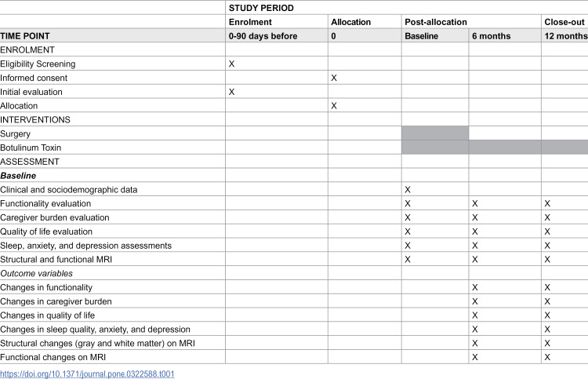The height and width of the screenshot is (379, 588).
Task: Select the Caregiver burden evaluation row label
Action: point(55,217)
